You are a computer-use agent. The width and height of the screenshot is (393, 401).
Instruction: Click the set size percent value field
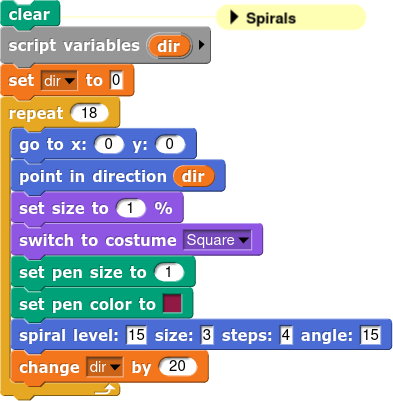coord(131,208)
